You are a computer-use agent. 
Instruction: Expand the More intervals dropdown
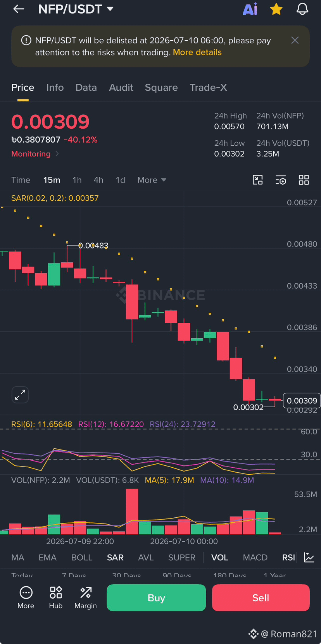[x=152, y=180]
